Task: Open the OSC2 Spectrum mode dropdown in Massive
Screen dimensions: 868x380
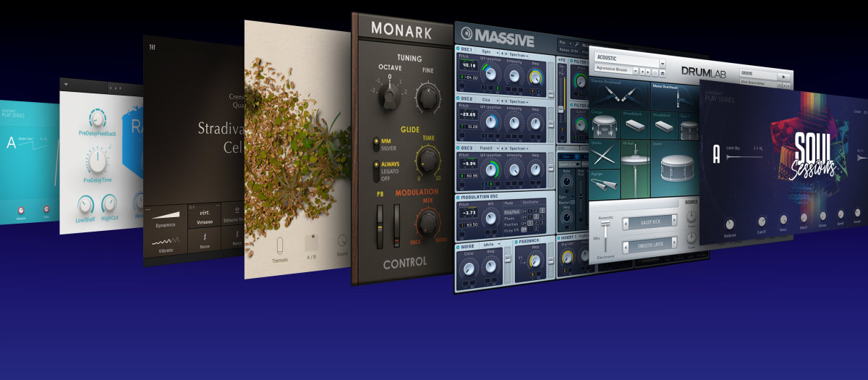Action: coord(518,101)
